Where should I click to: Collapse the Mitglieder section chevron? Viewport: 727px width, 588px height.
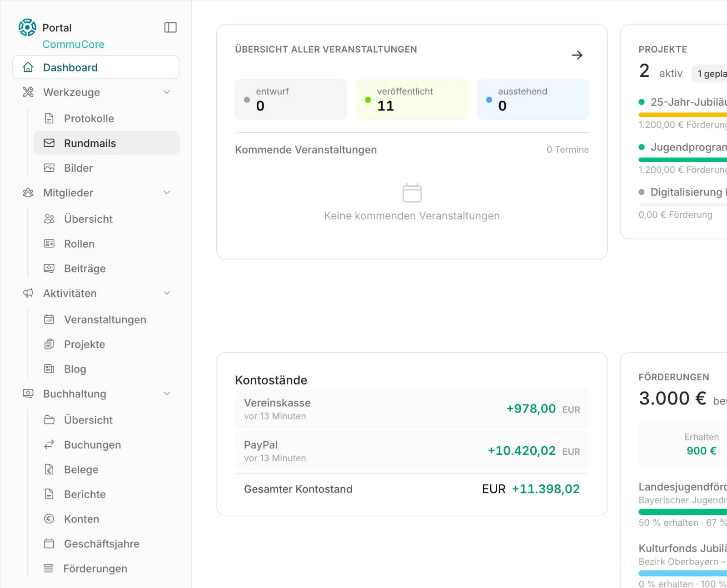tap(167, 193)
